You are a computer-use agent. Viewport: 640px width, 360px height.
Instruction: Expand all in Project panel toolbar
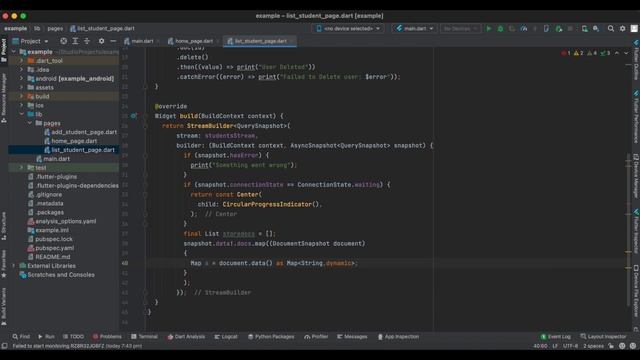click(75, 41)
